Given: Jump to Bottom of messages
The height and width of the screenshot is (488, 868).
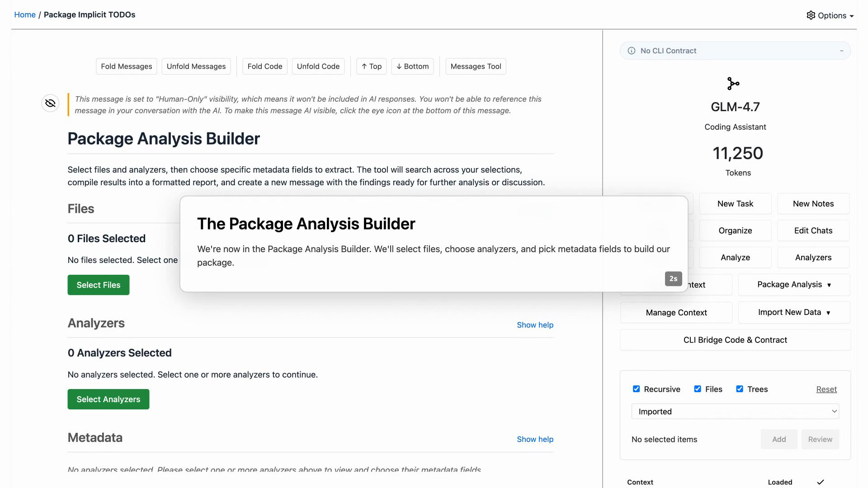Looking at the screenshot, I should (x=413, y=66).
